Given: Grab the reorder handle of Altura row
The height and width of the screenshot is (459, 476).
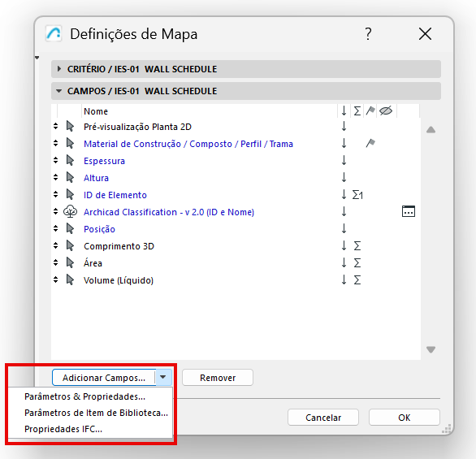Looking at the screenshot, I should pos(55,177).
